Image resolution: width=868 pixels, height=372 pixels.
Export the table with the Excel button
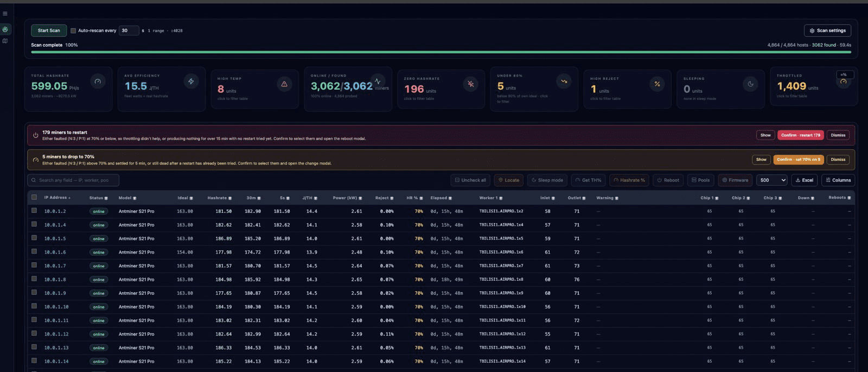[x=805, y=180]
